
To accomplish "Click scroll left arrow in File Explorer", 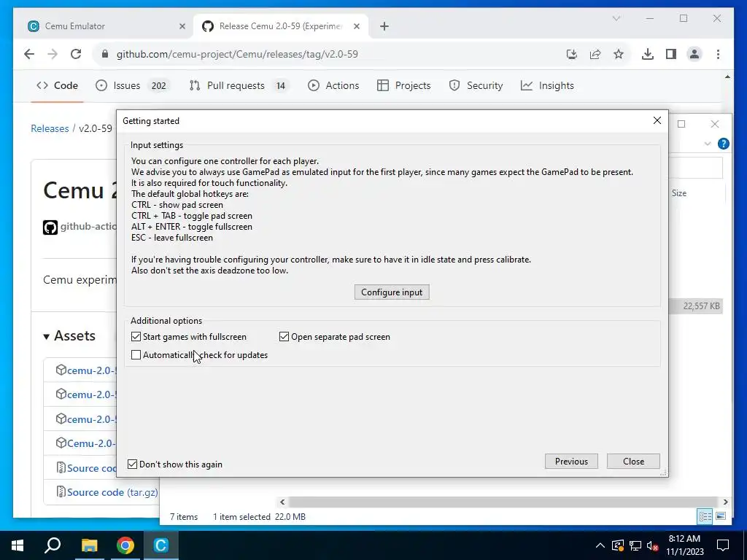I will (282, 502).
